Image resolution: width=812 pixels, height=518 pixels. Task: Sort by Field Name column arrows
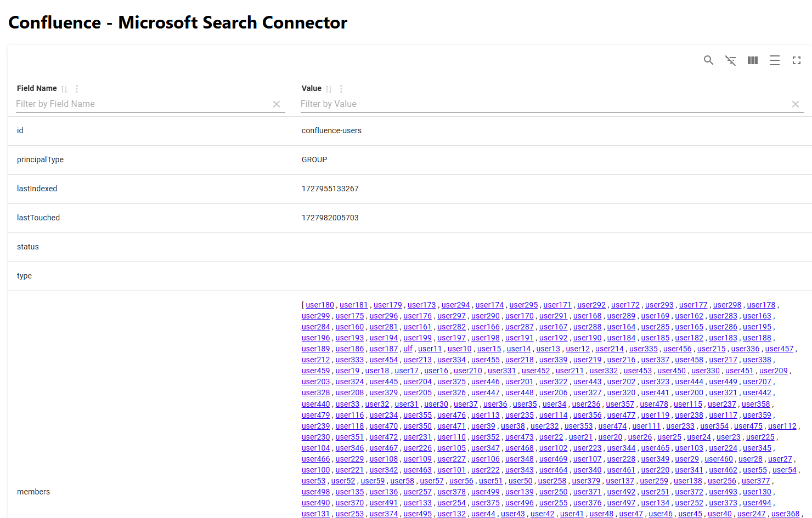click(x=64, y=89)
